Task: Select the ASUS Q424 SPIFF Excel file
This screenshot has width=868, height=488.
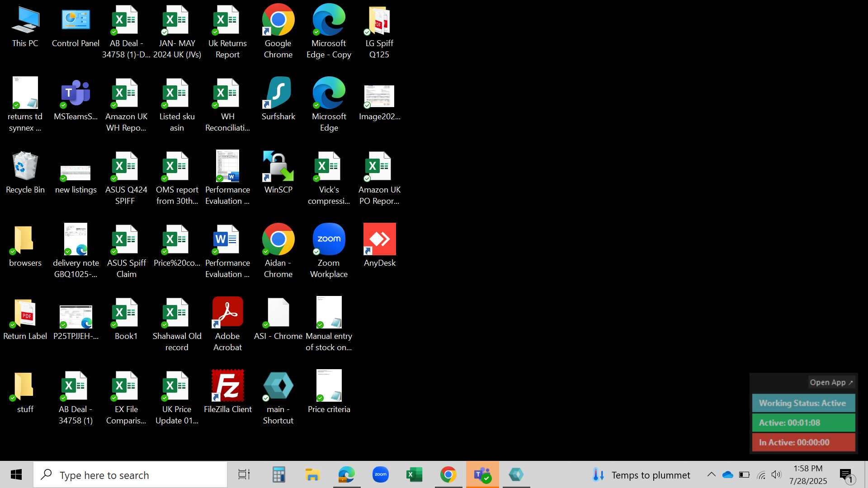Action: pyautogui.click(x=126, y=178)
